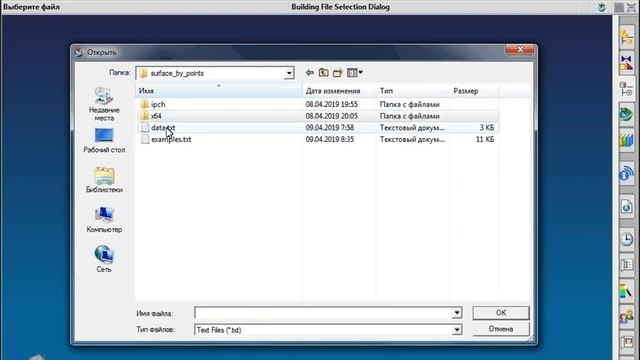Open the Part Navigator icon in right sidebar
The width and height of the screenshot is (640, 360).
(x=626, y=89)
